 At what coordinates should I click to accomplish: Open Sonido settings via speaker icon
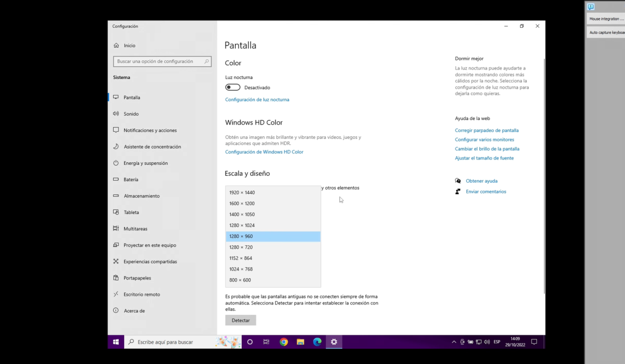116,114
